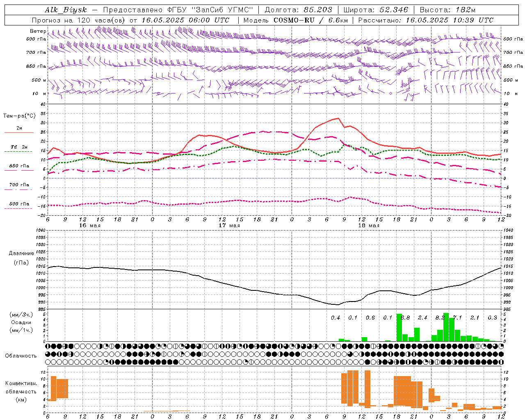Click the computed time 16.05.2025 10:39 UTC
Viewport: 525px width, 420px height.
450,20
